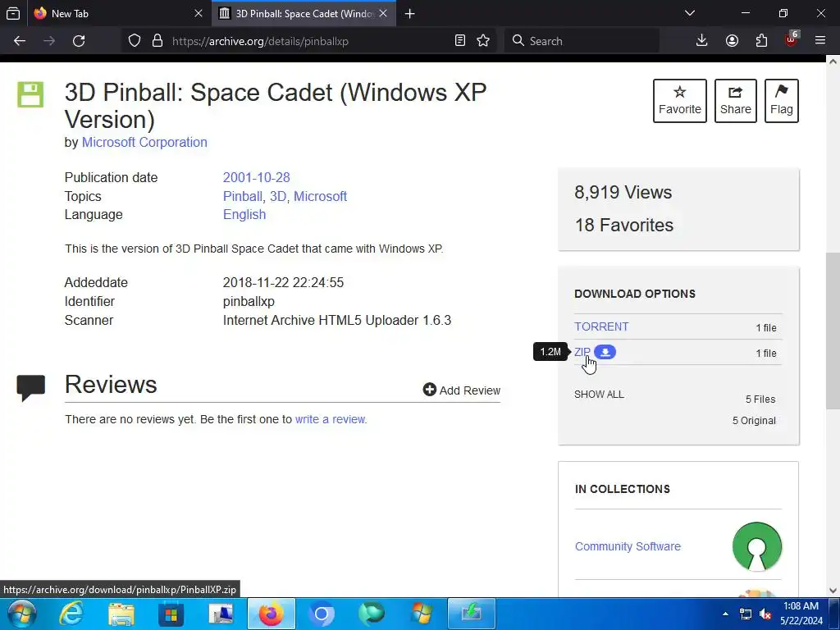This screenshot has height=630, width=840.
Task: Open the Firefox account icon
Action: pyautogui.click(x=732, y=41)
